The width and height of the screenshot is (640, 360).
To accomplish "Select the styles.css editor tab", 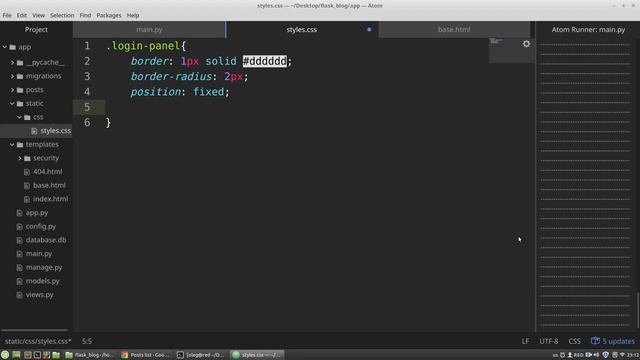I will point(302,29).
